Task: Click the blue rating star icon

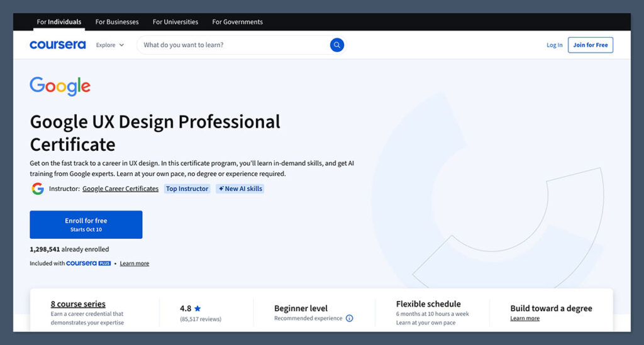Action: pos(197,309)
